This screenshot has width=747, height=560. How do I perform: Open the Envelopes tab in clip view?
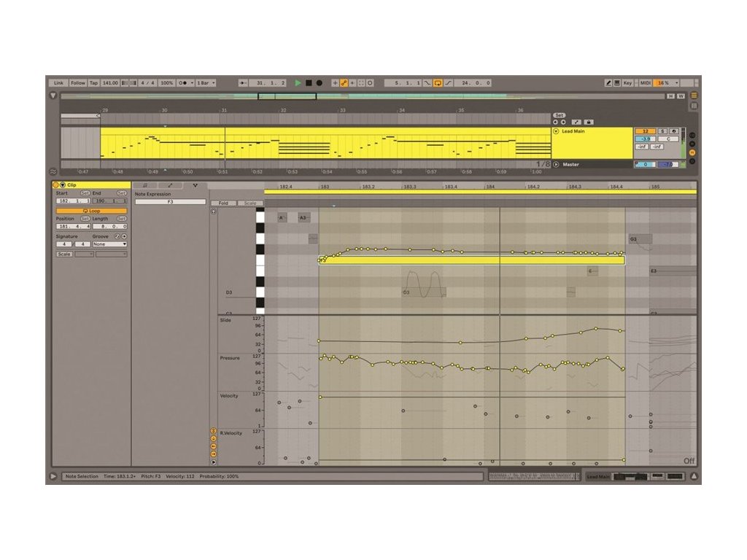click(171, 186)
